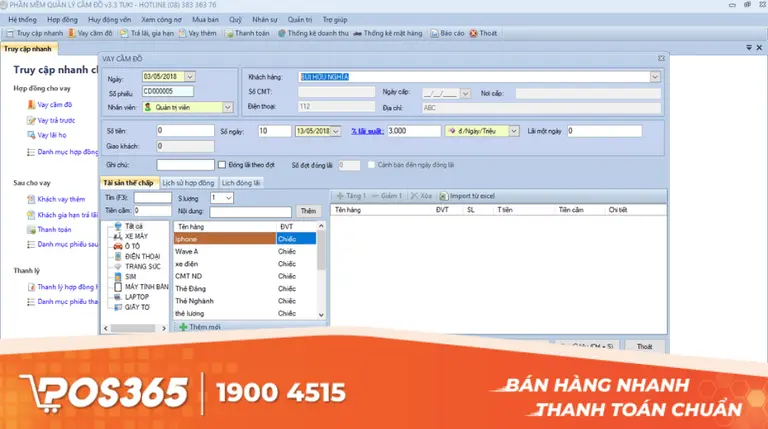Click the % lãi suất link

pos(367,131)
